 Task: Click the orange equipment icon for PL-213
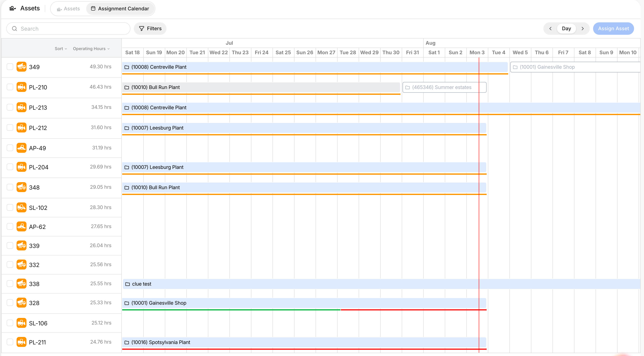click(x=22, y=107)
